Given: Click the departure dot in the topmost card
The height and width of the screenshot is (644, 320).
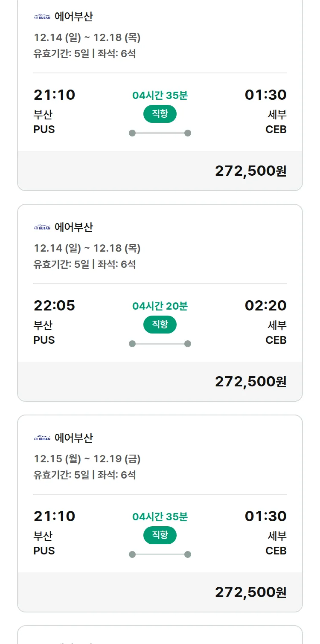Looking at the screenshot, I should point(132,133).
